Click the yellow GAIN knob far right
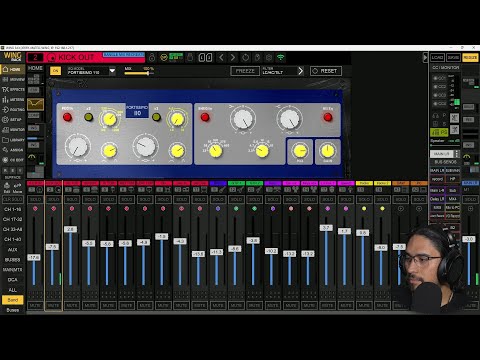 click(x=328, y=151)
